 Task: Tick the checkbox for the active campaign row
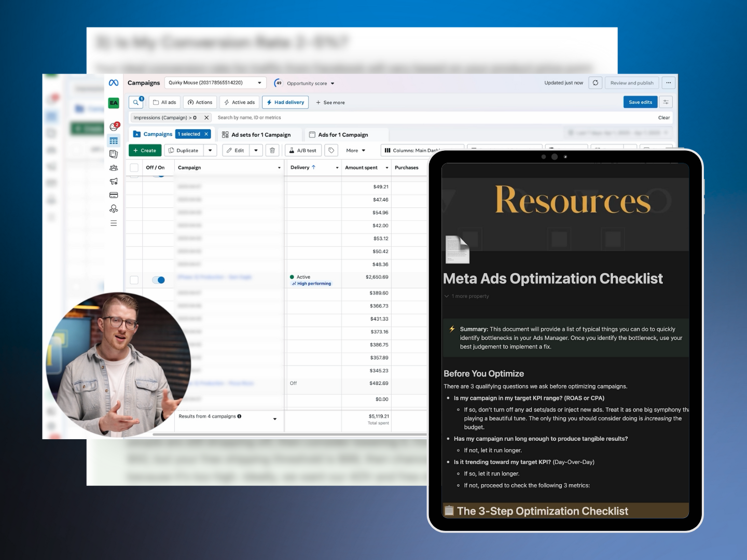point(134,280)
